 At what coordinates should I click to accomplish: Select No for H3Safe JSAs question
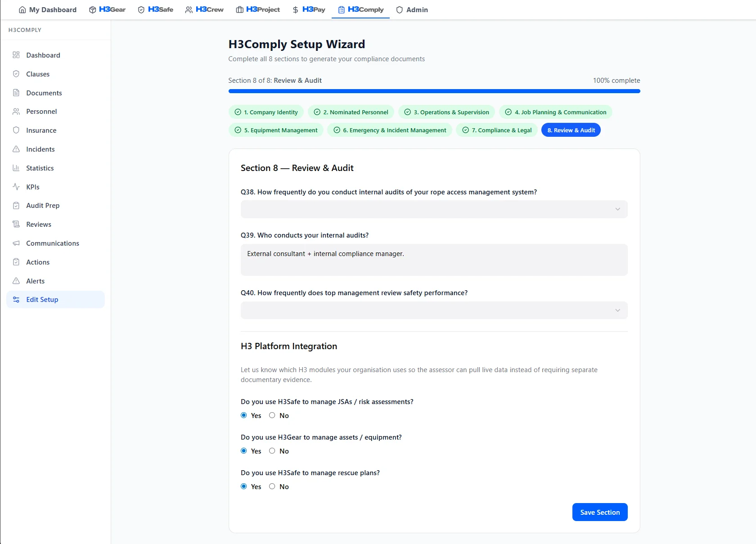click(x=272, y=415)
